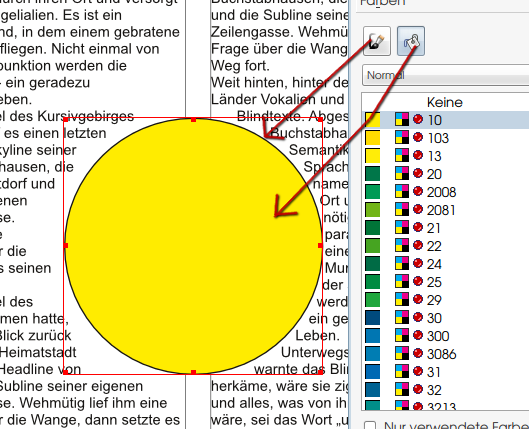The image size is (529, 429).
Task: Click the right middle handle of circle frame
Action: coord(320,246)
